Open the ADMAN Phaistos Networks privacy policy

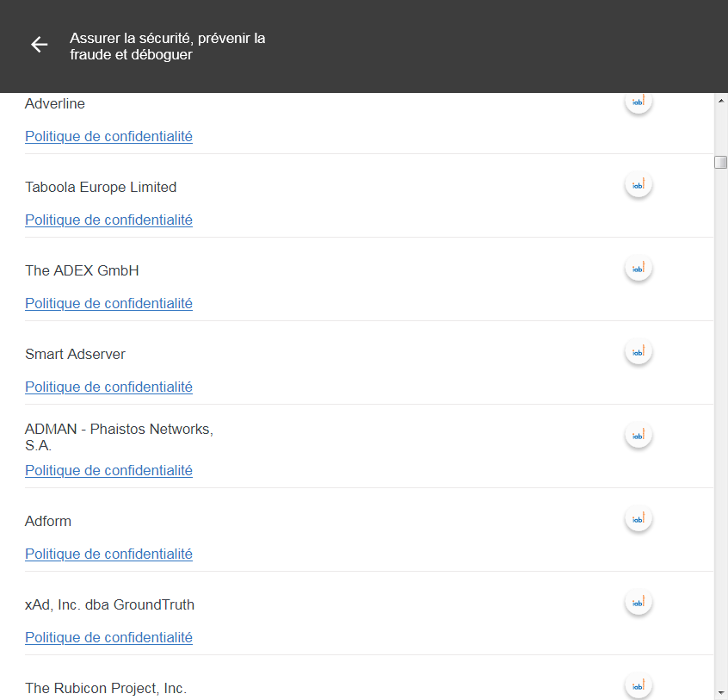point(108,470)
